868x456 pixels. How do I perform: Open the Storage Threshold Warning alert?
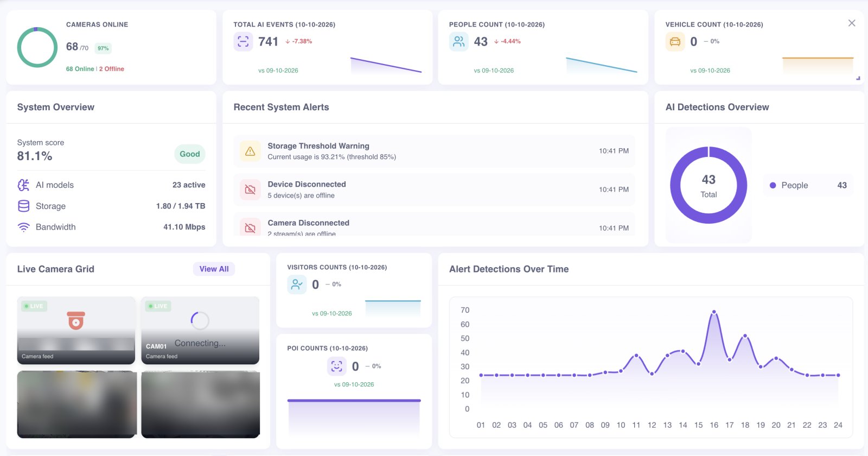point(434,151)
